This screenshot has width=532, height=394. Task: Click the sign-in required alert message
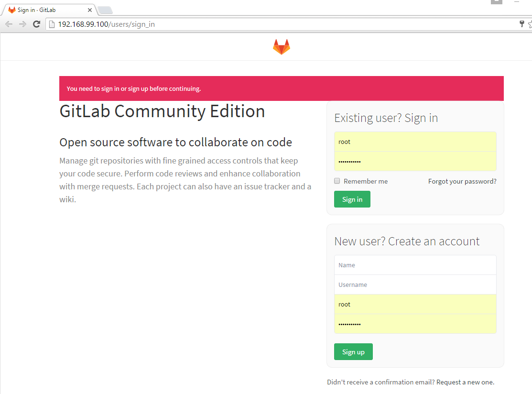281,88
